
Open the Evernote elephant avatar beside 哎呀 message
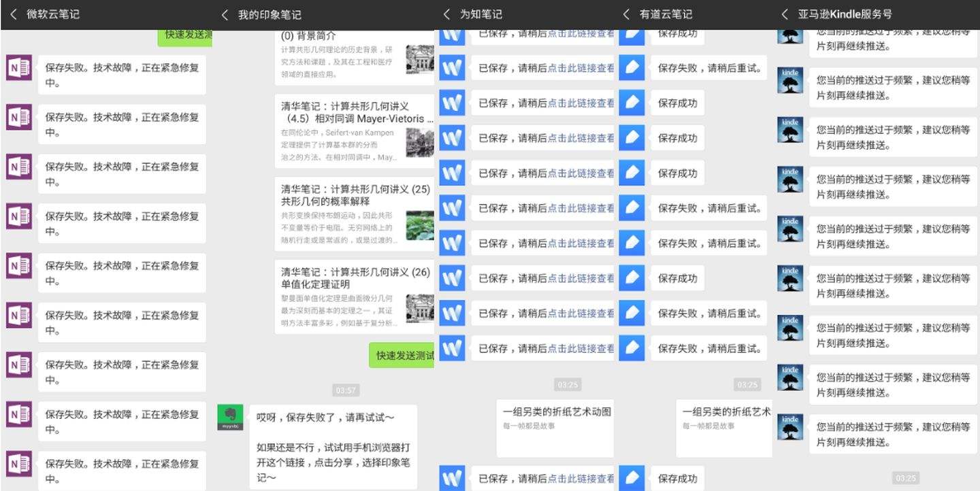pos(230,417)
